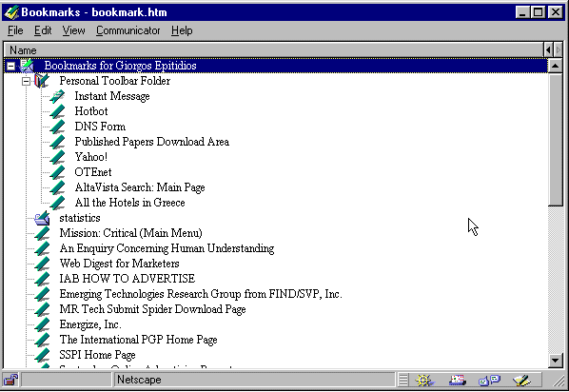Click the OTEnet bookmark icon

(x=57, y=172)
